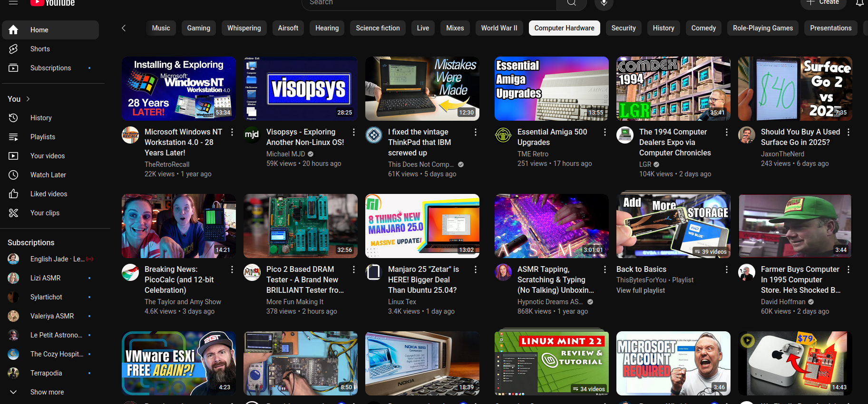This screenshot has width=868, height=404.
Task: Open Linux Tex channel avatar
Action: [374, 273]
